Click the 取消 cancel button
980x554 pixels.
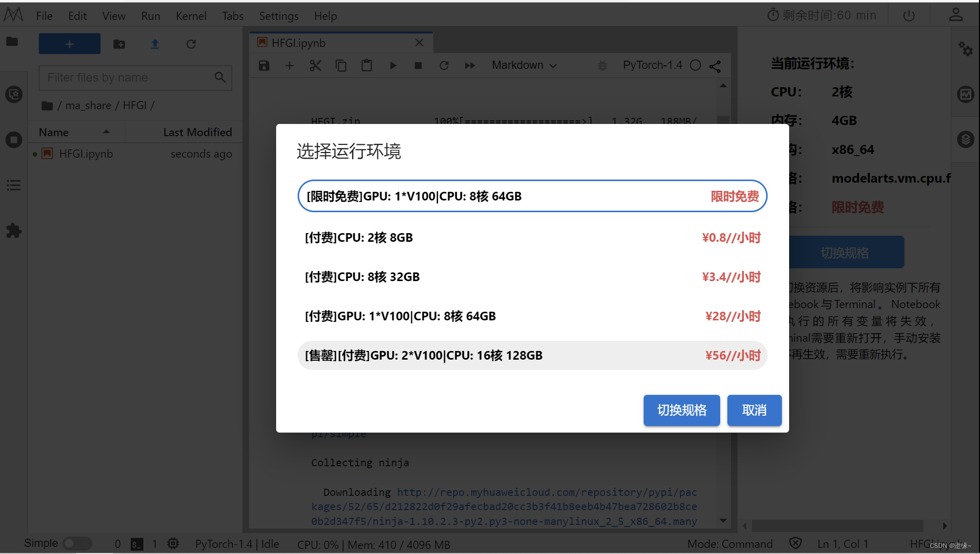pos(754,410)
